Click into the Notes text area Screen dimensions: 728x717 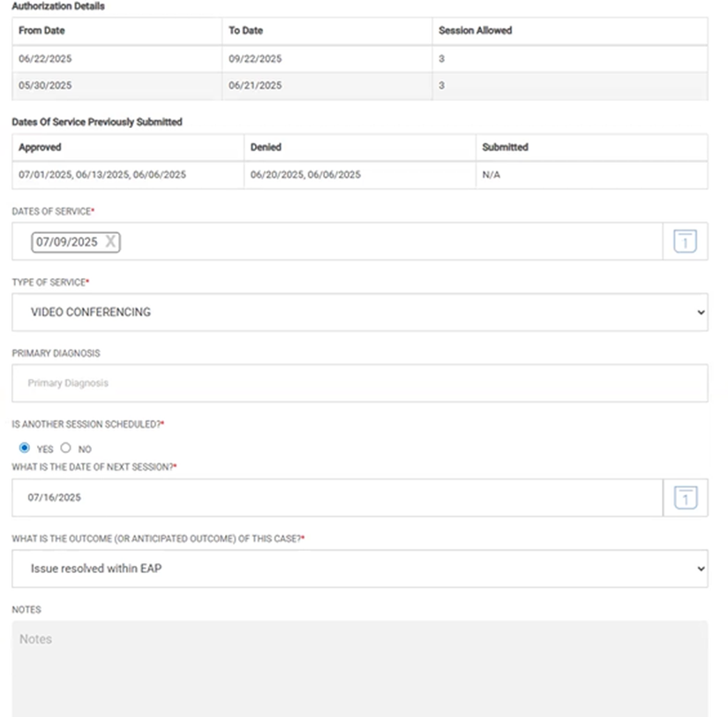click(x=359, y=667)
